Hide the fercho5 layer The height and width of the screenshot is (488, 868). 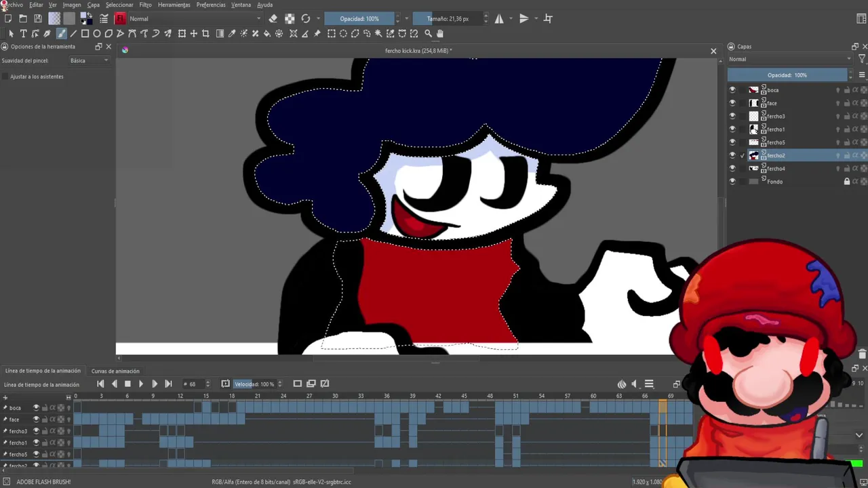coord(732,142)
